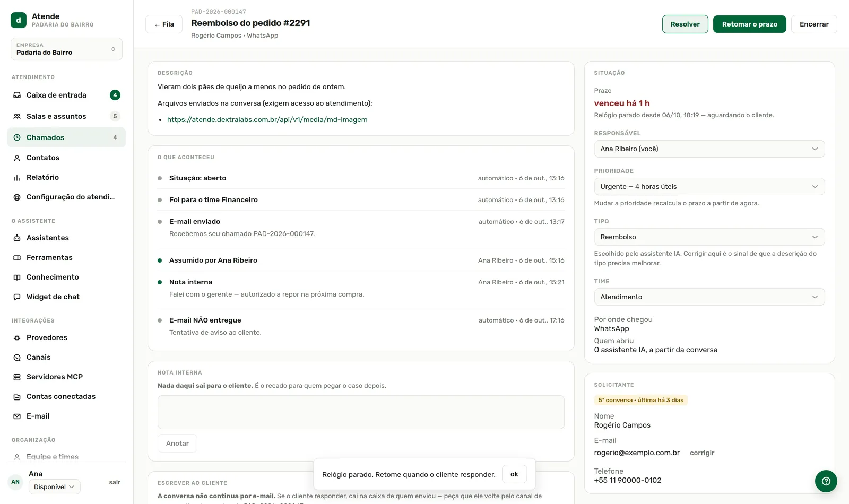Click the Ferramentas icon
This screenshot has height=504, width=849.
[17, 257]
